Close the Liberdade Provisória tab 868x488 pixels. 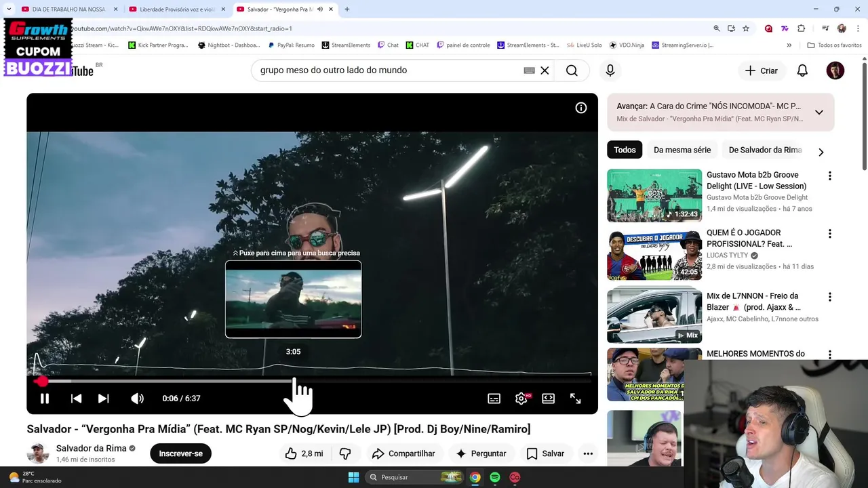point(223,9)
